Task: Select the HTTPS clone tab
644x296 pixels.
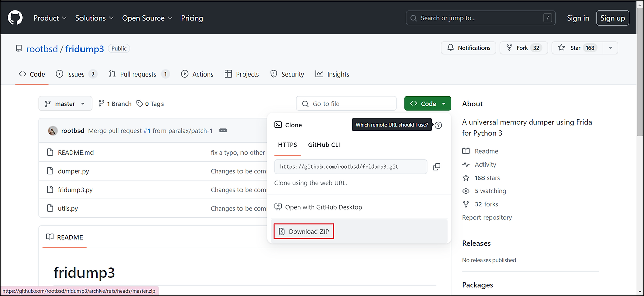Action: coord(287,145)
